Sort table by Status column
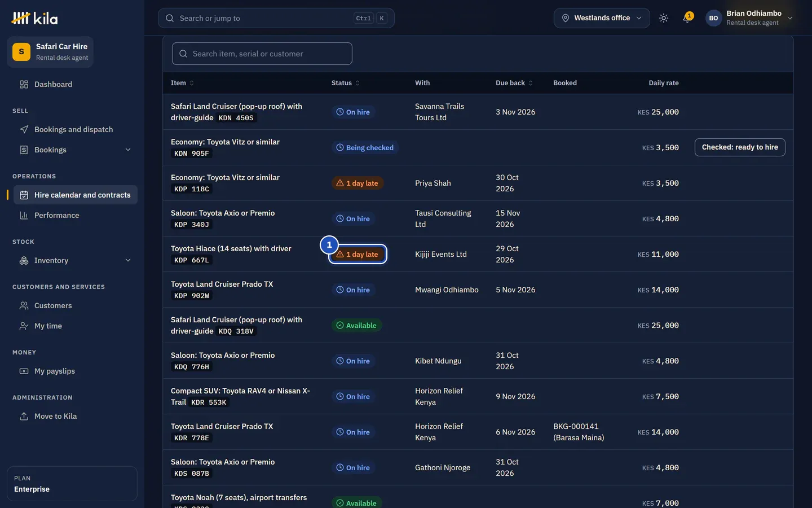The width and height of the screenshot is (812, 508). [346, 83]
